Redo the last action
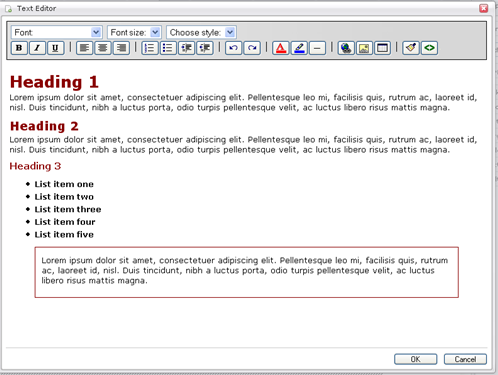The height and width of the screenshot is (375, 498). pyautogui.click(x=252, y=48)
